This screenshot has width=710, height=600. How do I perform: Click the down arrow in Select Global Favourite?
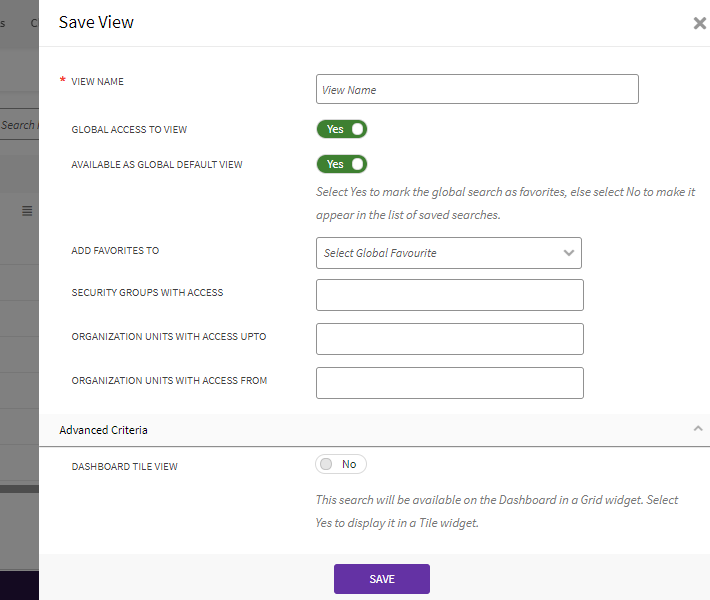[569, 253]
